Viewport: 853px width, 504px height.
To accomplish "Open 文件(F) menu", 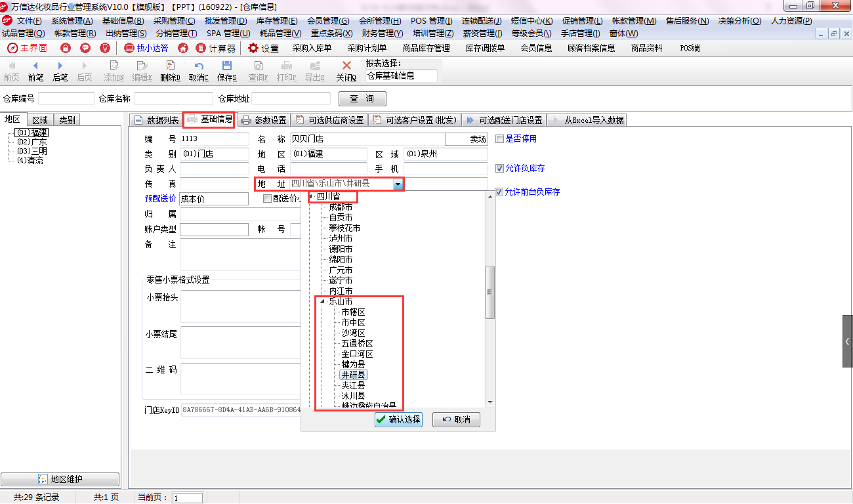I will 29,21.
